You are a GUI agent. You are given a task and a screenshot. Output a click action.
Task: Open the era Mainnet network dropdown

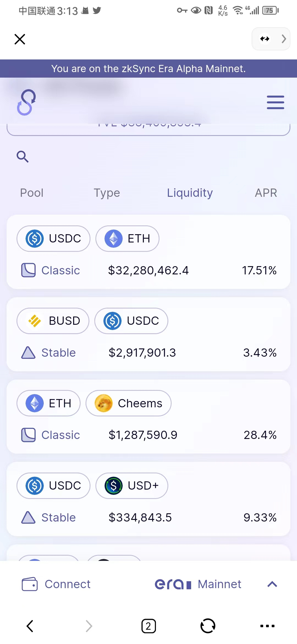(198, 584)
